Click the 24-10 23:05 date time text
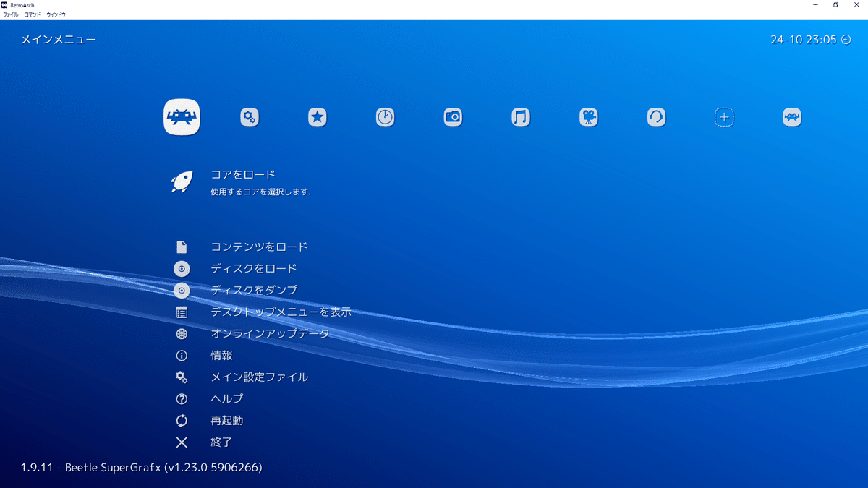This screenshot has width=868, height=488. pyautogui.click(x=804, y=40)
